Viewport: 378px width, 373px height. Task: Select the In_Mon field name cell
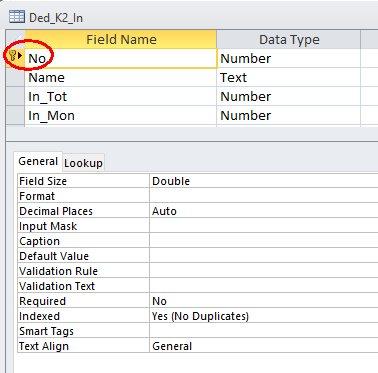(121, 116)
